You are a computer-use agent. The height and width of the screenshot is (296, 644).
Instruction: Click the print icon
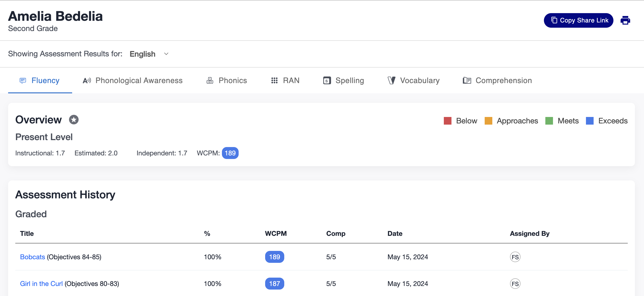point(625,20)
